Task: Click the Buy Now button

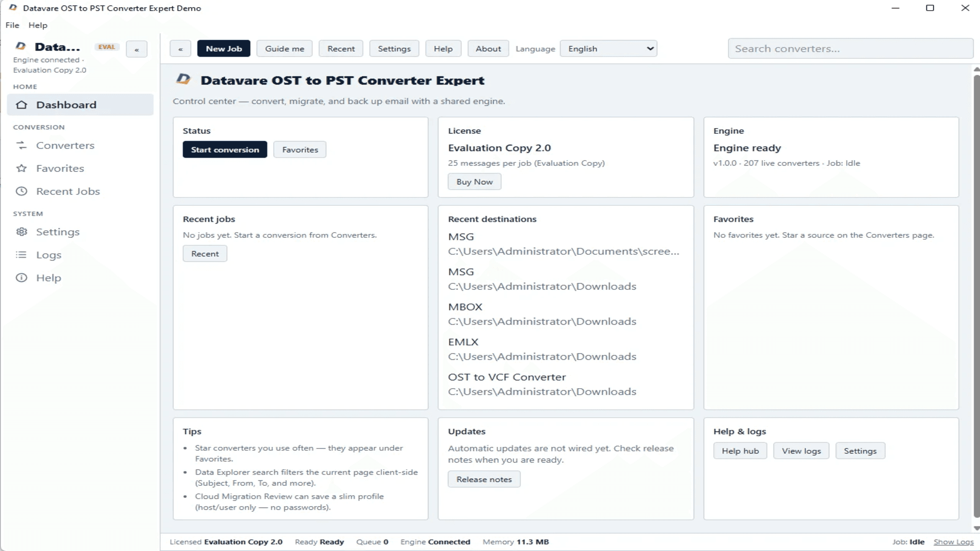Action: (474, 182)
